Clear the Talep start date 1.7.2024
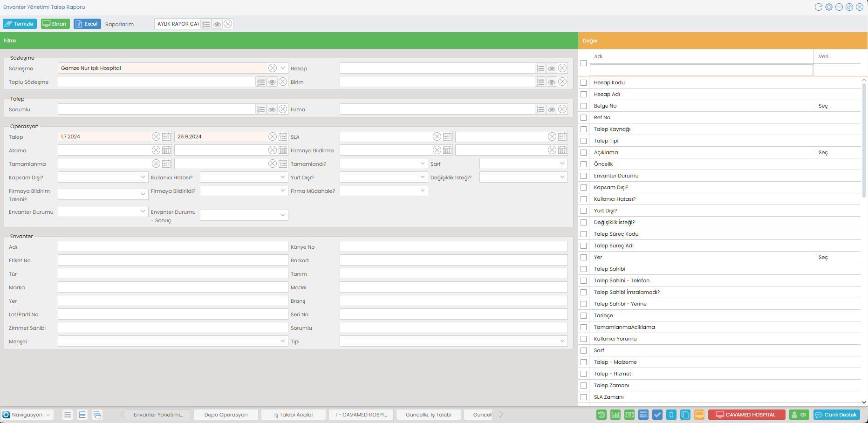 pos(156,136)
